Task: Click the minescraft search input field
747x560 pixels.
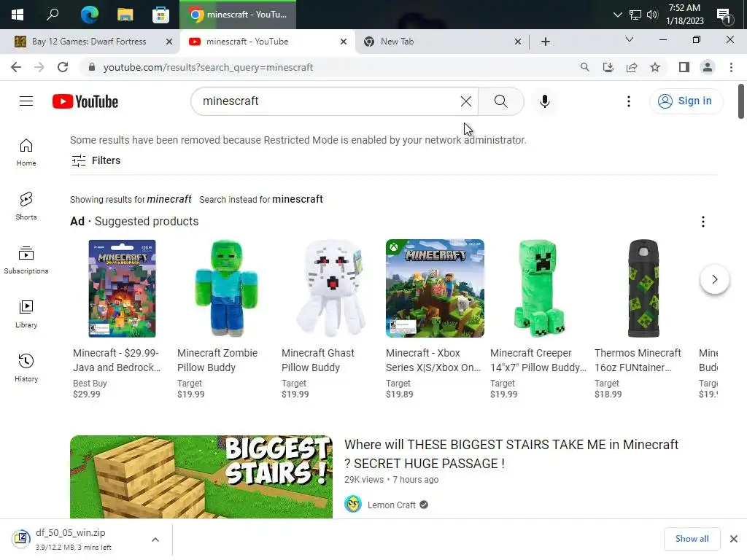Action: point(329,101)
